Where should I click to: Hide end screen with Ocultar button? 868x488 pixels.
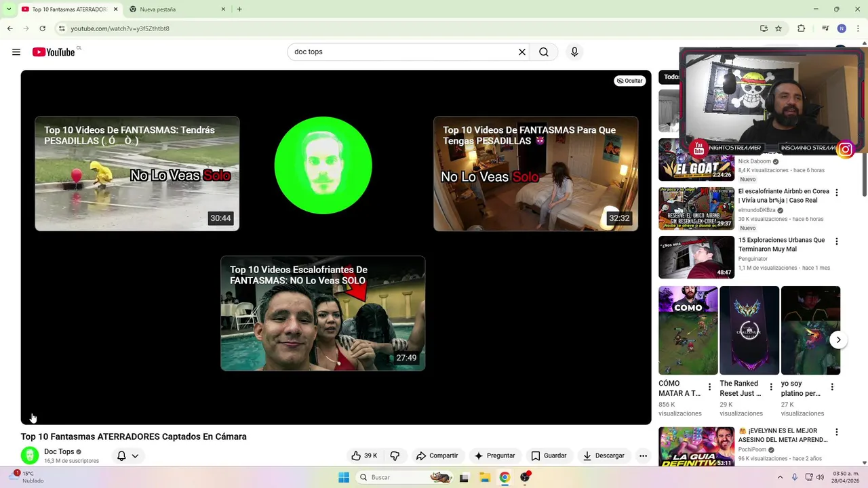pos(629,81)
